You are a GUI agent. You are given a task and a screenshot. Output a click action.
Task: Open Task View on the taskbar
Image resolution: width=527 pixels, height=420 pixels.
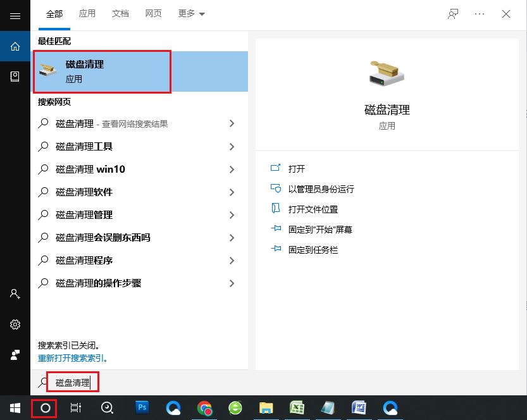[x=76, y=408]
